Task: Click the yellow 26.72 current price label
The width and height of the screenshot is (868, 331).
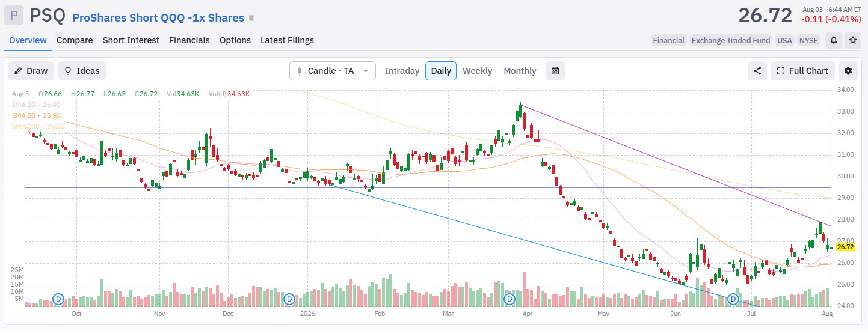Action: (x=845, y=247)
